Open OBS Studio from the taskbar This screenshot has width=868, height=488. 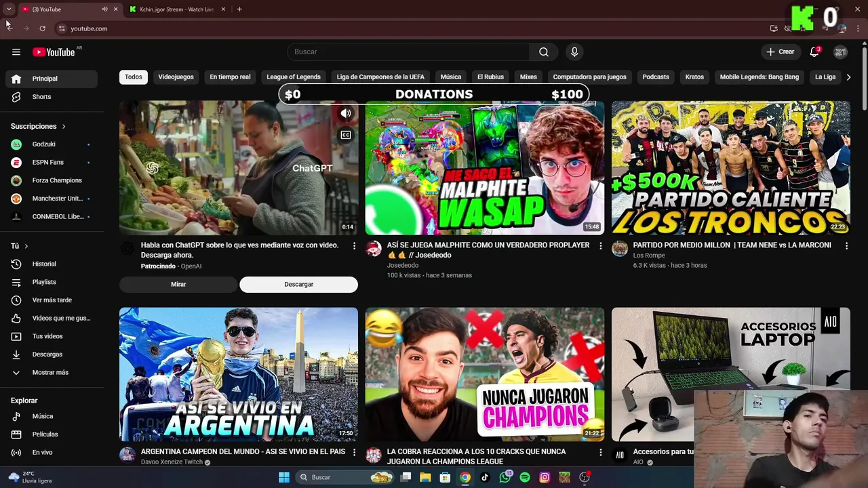pyautogui.click(x=585, y=477)
